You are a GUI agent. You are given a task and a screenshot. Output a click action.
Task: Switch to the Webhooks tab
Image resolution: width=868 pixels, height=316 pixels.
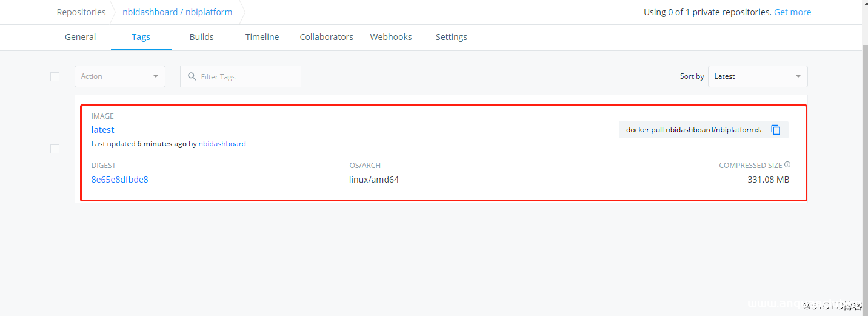tap(391, 37)
